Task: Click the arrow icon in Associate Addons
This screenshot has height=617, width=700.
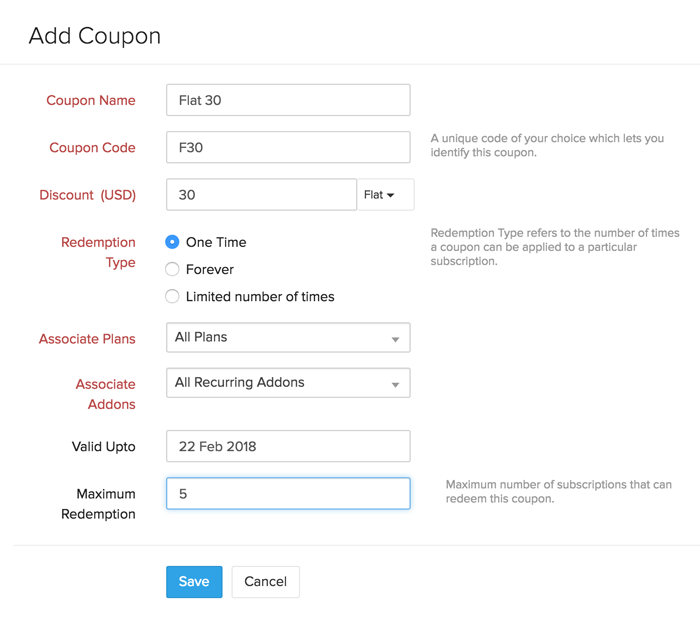Action: click(x=396, y=385)
